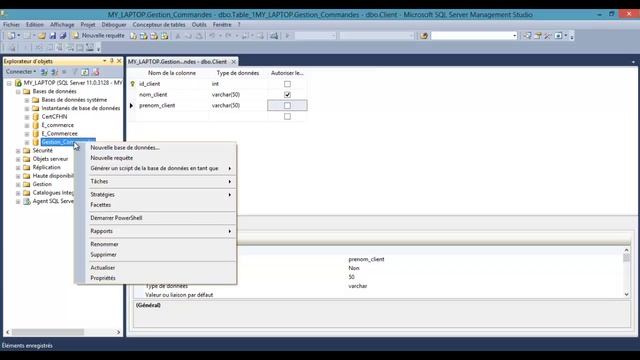Expand the Objets serveur node

18,159
